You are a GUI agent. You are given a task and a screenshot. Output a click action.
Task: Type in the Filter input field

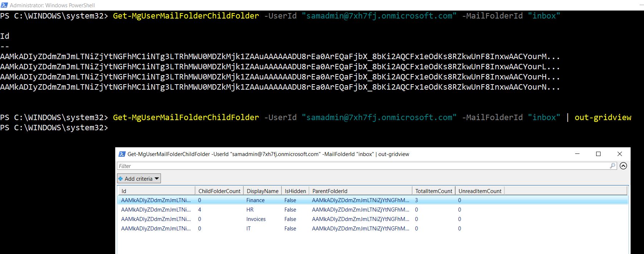(362, 166)
